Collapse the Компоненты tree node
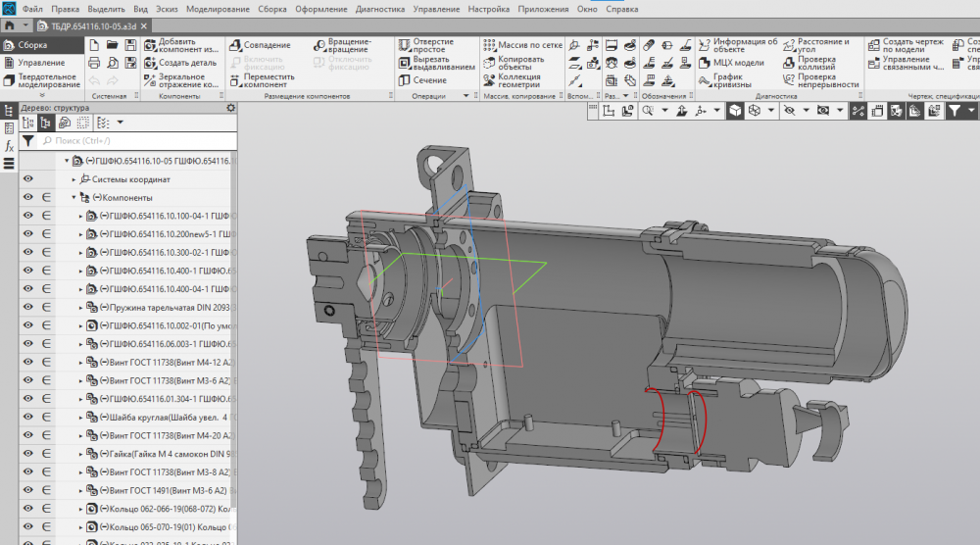Viewport: 980px width, 545px height. pos(74,197)
